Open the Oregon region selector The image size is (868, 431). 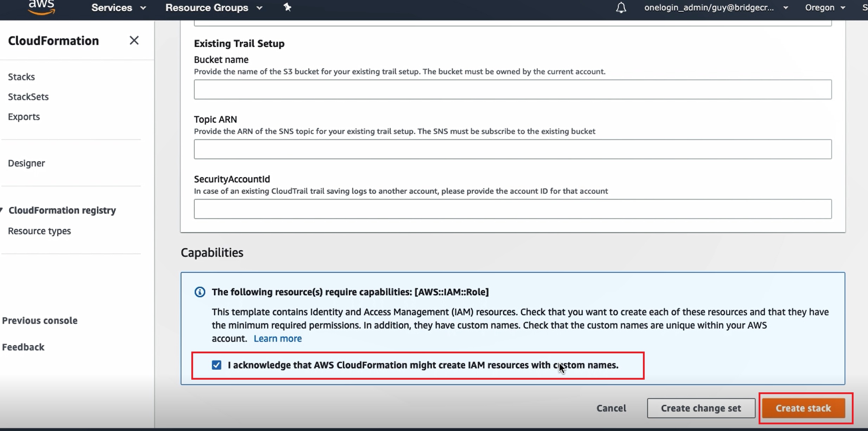point(825,8)
